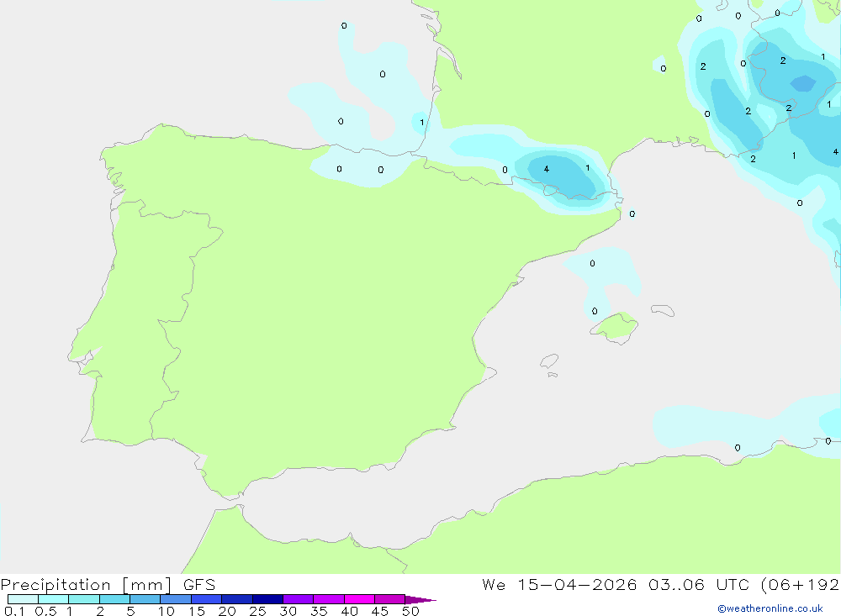Select the Menorca island outline
The image size is (841, 616).
[x=663, y=310]
